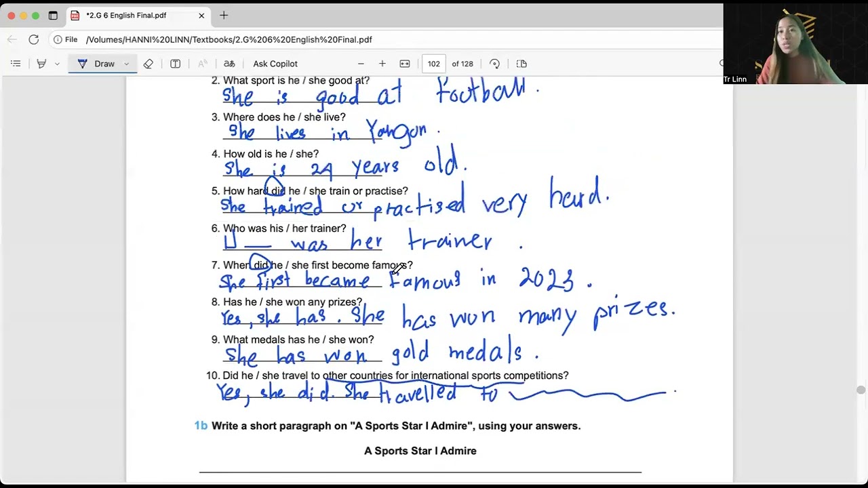Expand the Draw options dropdown

[126, 64]
